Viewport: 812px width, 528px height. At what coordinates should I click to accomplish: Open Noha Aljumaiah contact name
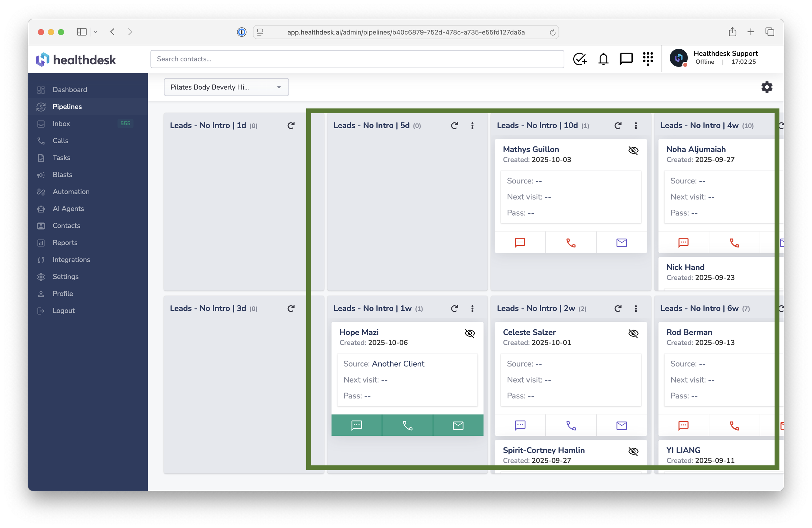coord(696,149)
